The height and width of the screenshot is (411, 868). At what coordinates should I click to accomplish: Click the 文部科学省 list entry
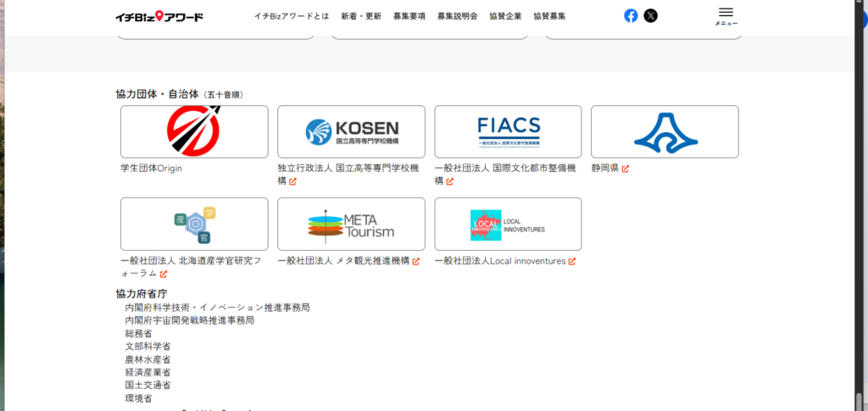click(x=147, y=347)
